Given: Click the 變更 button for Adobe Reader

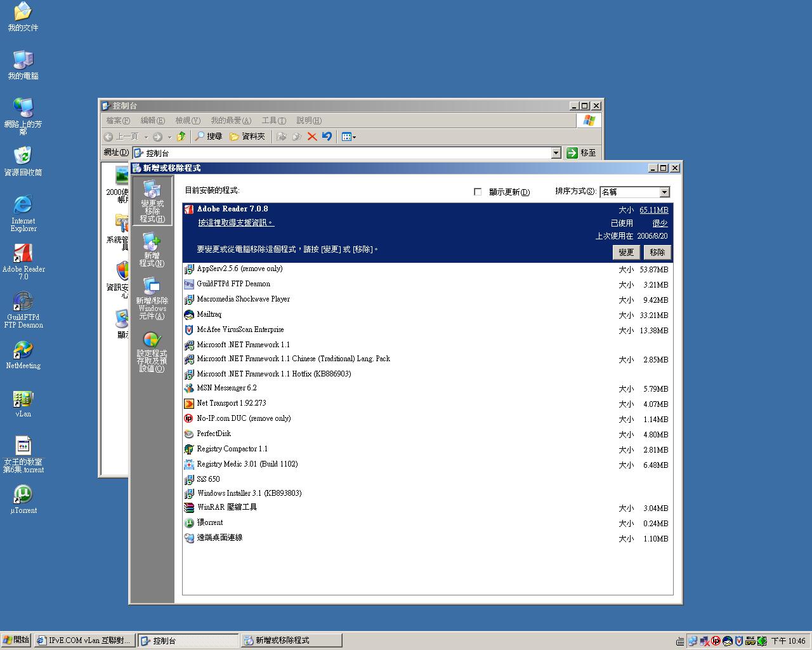Looking at the screenshot, I should [x=626, y=252].
